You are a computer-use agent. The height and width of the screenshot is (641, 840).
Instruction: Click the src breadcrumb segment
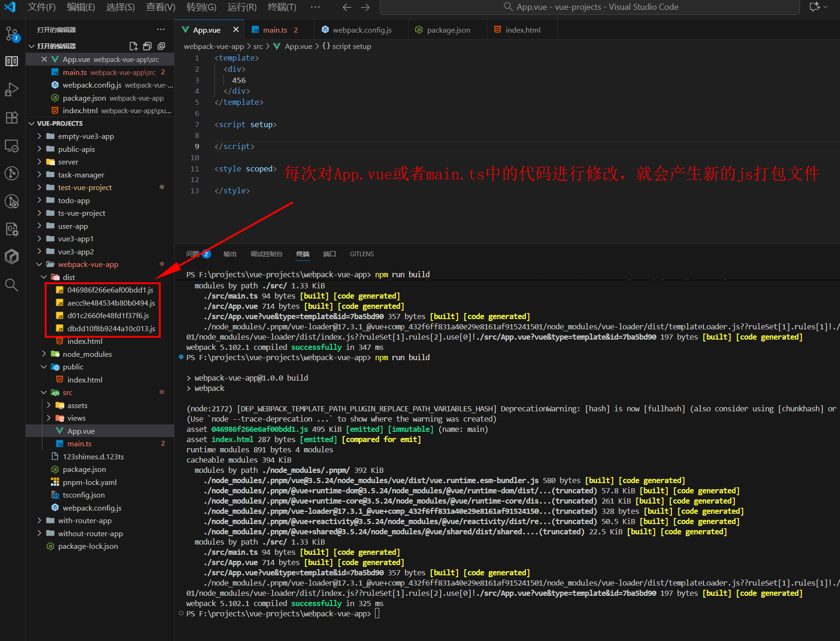click(x=258, y=46)
